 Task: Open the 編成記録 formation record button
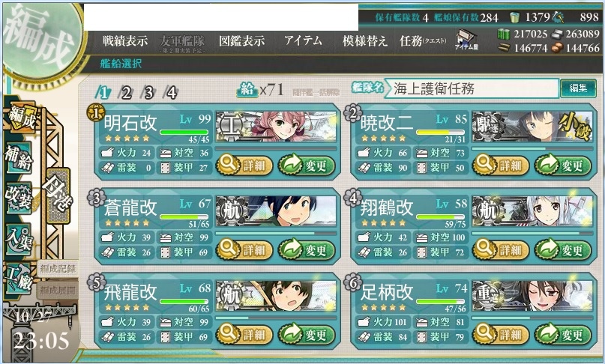[x=58, y=269]
